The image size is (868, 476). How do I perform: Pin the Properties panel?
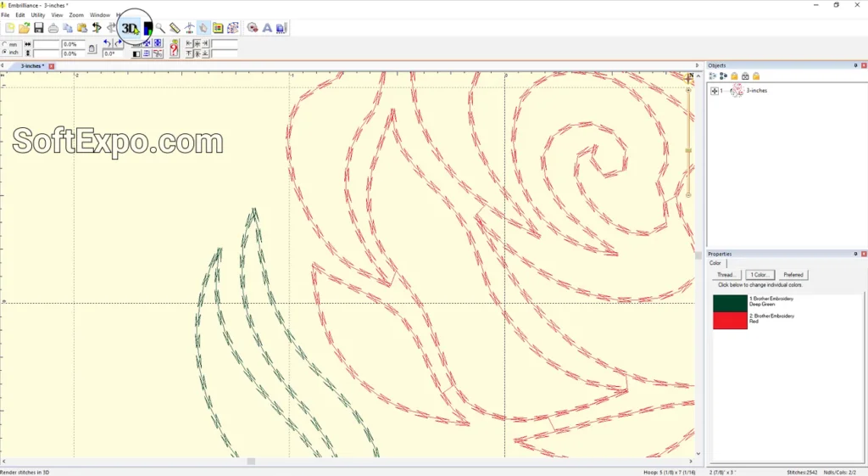pos(855,254)
